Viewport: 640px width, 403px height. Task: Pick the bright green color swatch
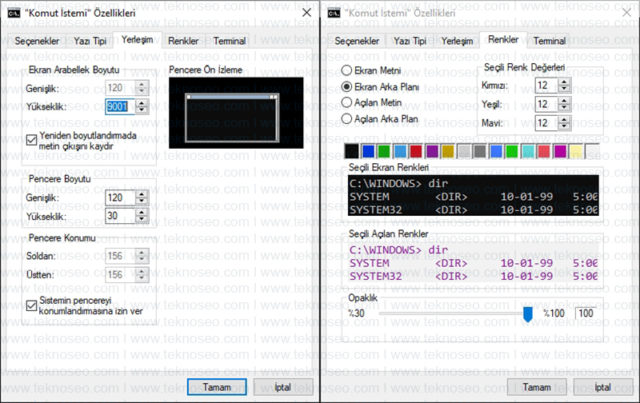tap(512, 151)
